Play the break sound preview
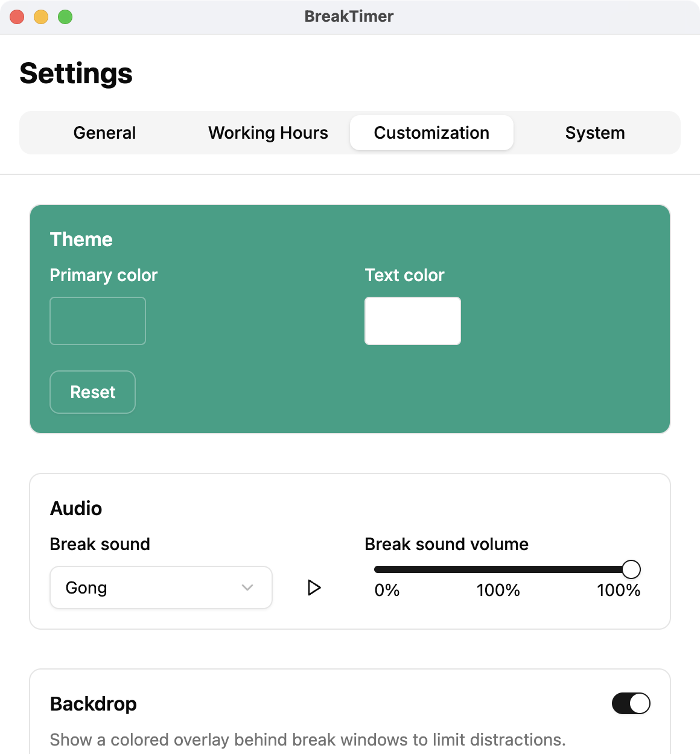Screen dimensions: 700x754 click(314, 588)
